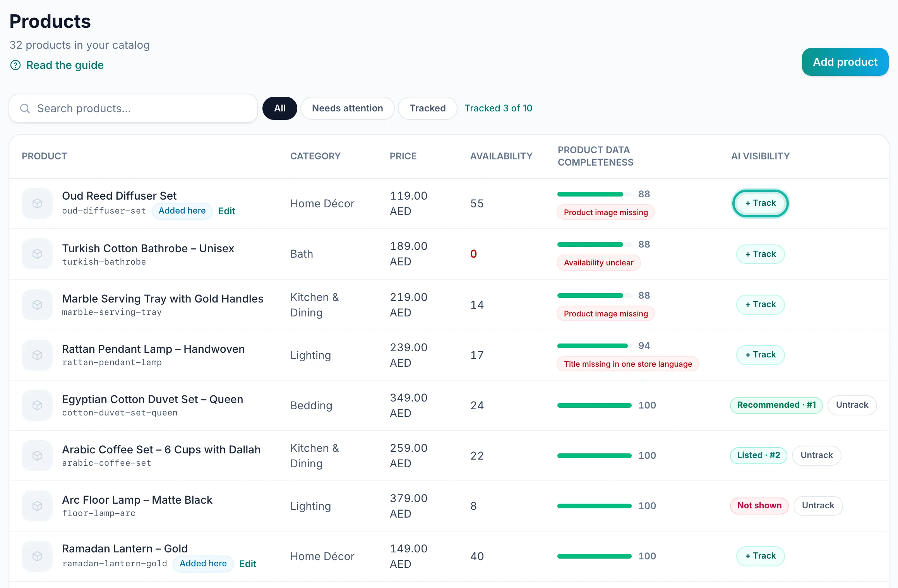Click the Arabic Coffee Set box icon
Image resolution: width=898 pixels, height=588 pixels.
pyautogui.click(x=37, y=456)
